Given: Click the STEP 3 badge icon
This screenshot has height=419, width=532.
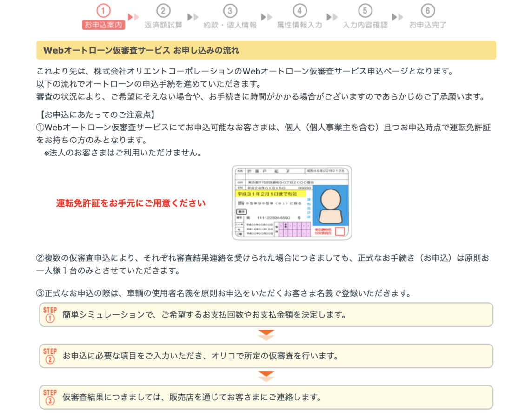Looking at the screenshot, I should 50,397.
